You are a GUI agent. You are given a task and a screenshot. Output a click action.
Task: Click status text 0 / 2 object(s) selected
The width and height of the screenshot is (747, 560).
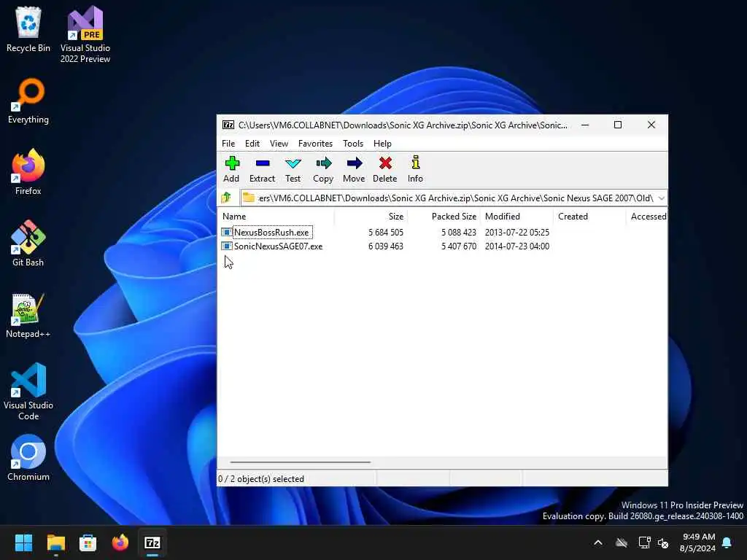click(261, 479)
